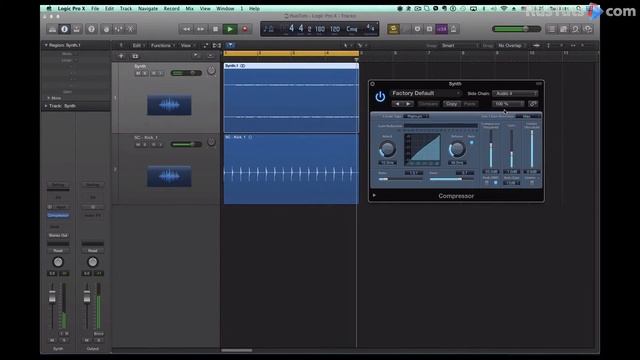
Task: Open the Loop Browser button
Action: click(x=576, y=29)
